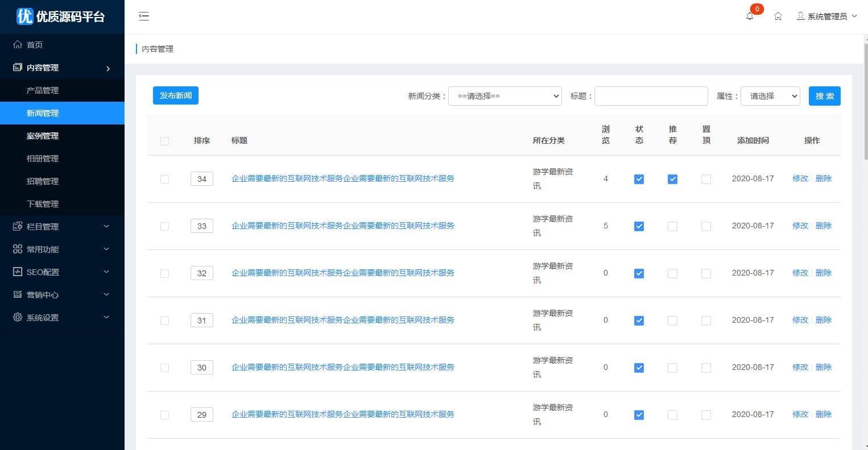Click the sidebar collapse menu icon
Viewport: 868px width, 450px height.
click(144, 16)
